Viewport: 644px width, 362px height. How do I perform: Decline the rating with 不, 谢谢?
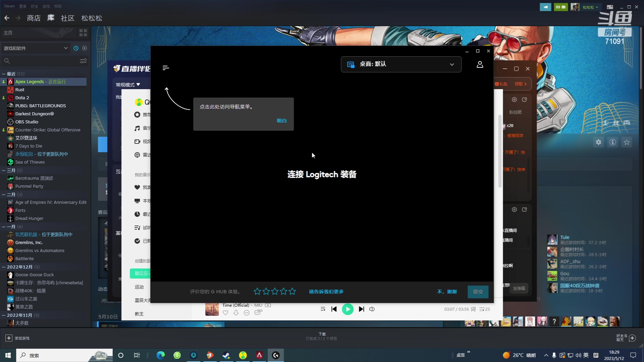tap(447, 292)
